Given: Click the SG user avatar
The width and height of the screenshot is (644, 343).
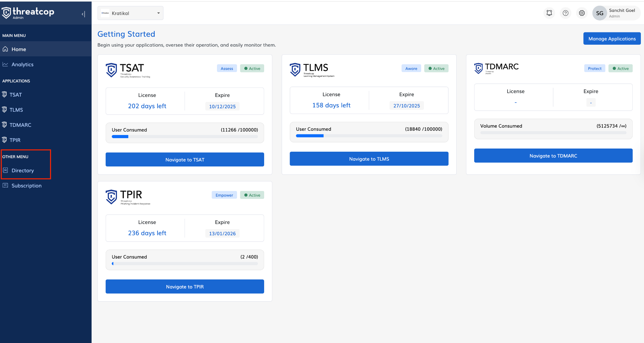Looking at the screenshot, I should pyautogui.click(x=599, y=13).
